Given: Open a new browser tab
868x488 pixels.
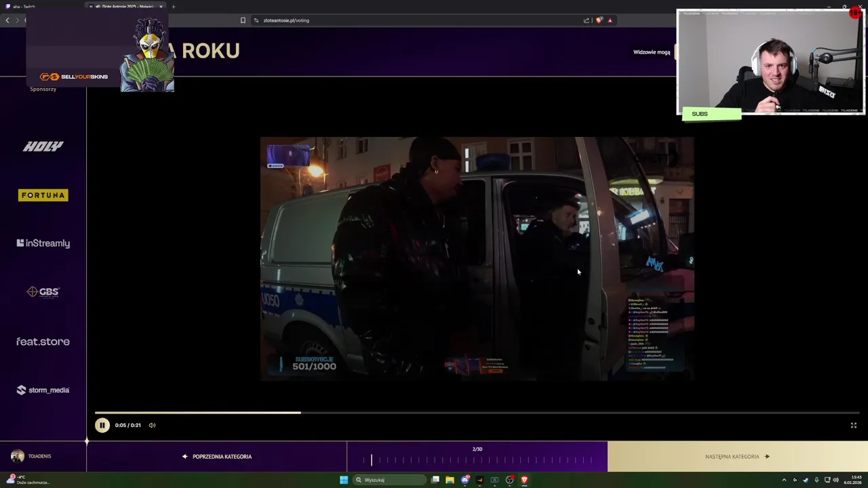Looking at the screenshot, I should (173, 7).
